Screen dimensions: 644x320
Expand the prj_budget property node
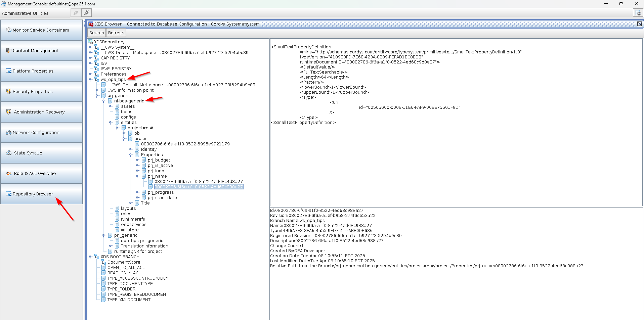137,160
